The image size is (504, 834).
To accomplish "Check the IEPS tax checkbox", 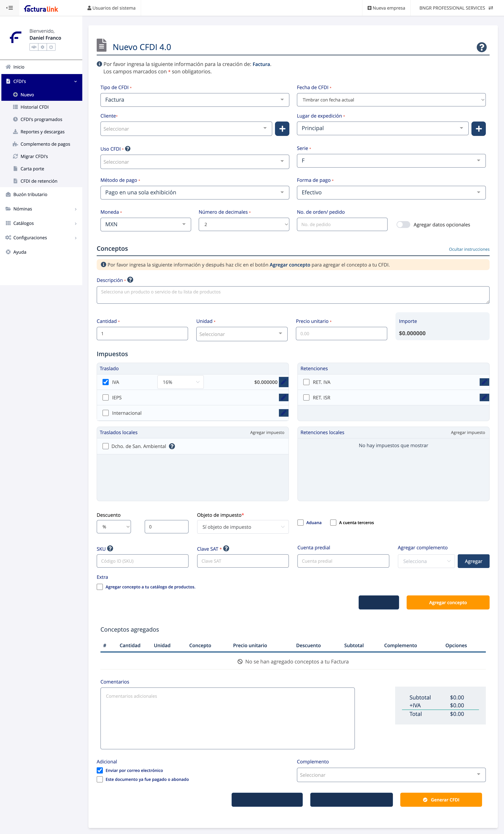I will (106, 397).
